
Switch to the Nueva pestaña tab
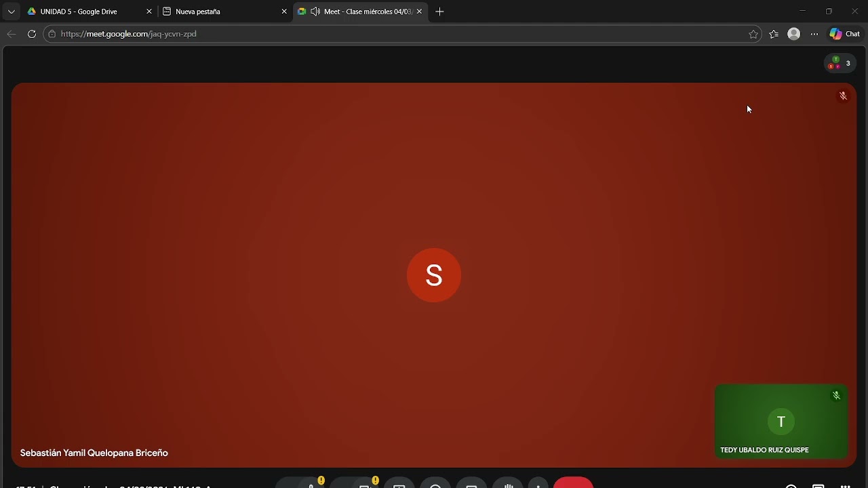tap(225, 12)
